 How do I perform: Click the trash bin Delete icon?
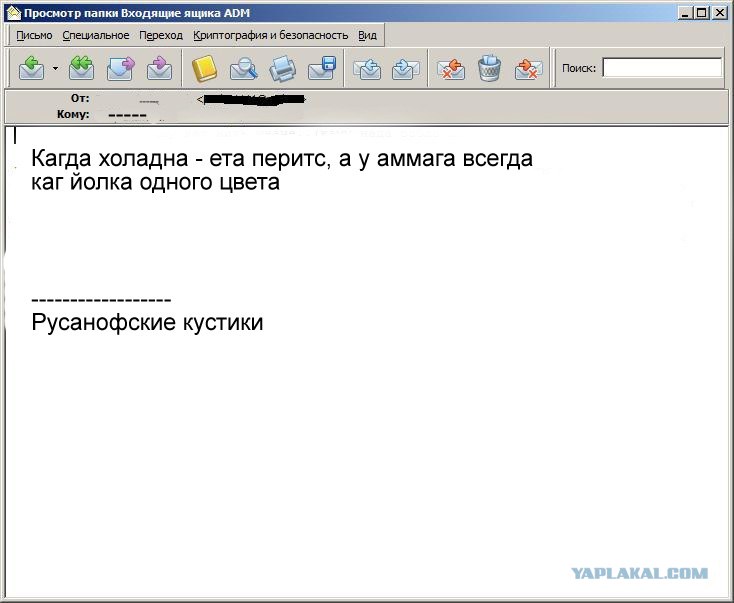coord(490,68)
